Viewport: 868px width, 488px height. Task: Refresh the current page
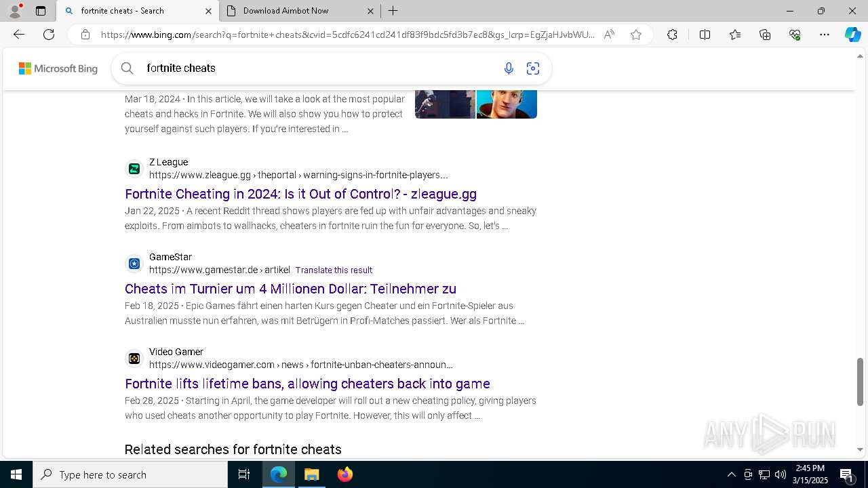tap(49, 35)
